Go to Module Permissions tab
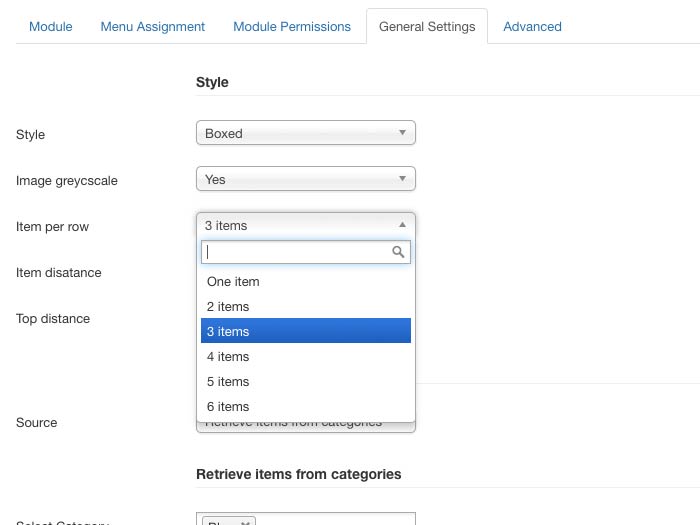700x525 pixels. 292,26
